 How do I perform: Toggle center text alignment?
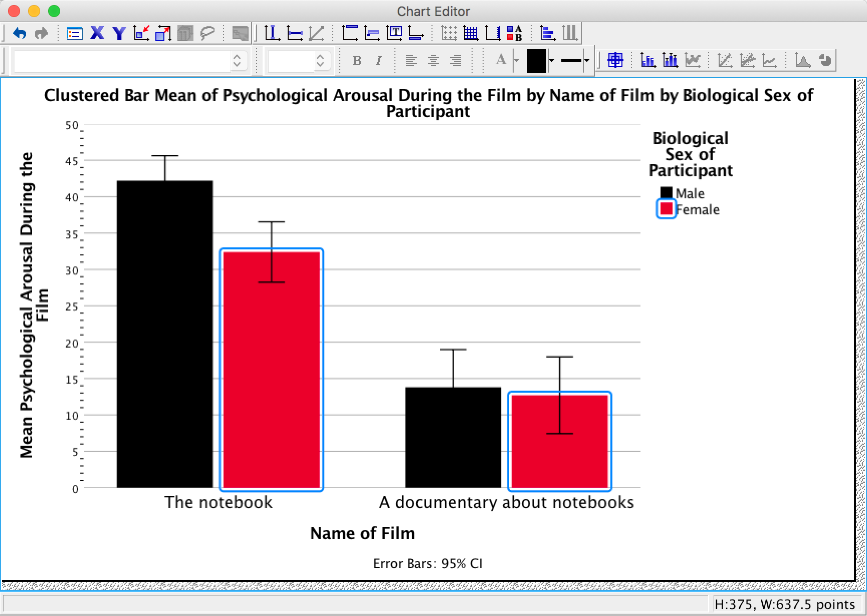coord(434,61)
